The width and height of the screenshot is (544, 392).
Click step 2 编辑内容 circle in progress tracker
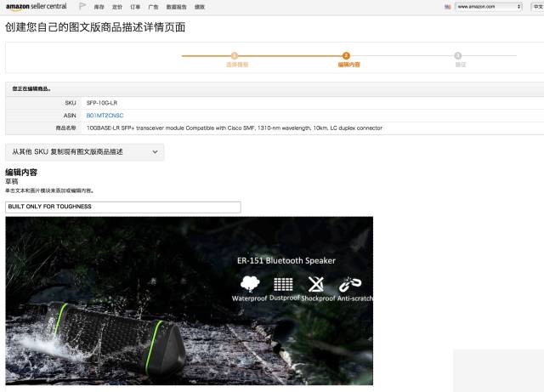pyautogui.click(x=346, y=55)
